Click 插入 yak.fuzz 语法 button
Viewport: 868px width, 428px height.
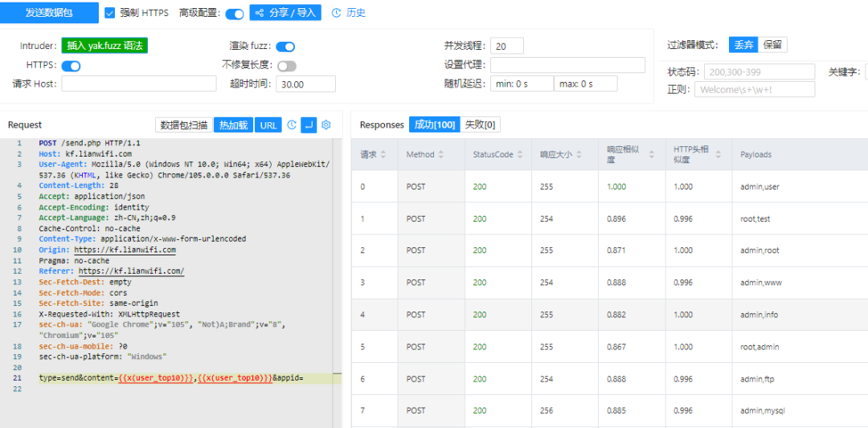104,46
